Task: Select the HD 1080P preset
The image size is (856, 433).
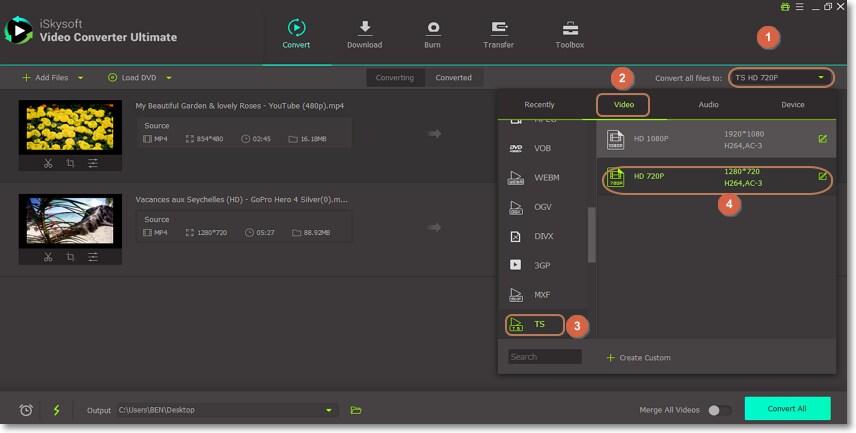Action: pos(716,139)
